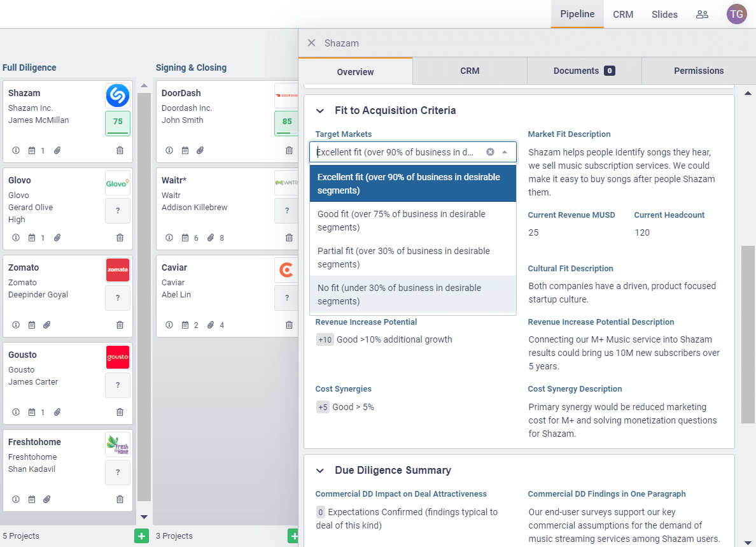This screenshot has height=547, width=756.
Task: Open the Zomato project card title
Action: [24, 267]
